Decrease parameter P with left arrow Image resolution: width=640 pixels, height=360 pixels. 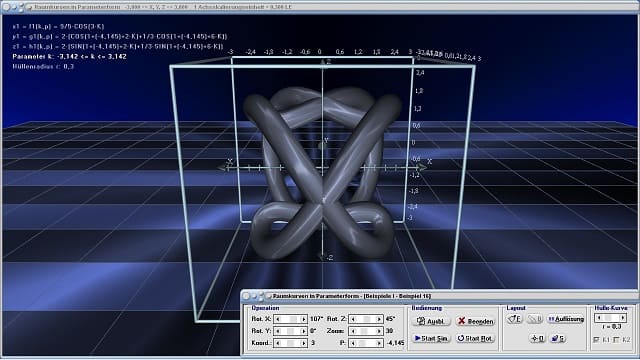coord(353,343)
